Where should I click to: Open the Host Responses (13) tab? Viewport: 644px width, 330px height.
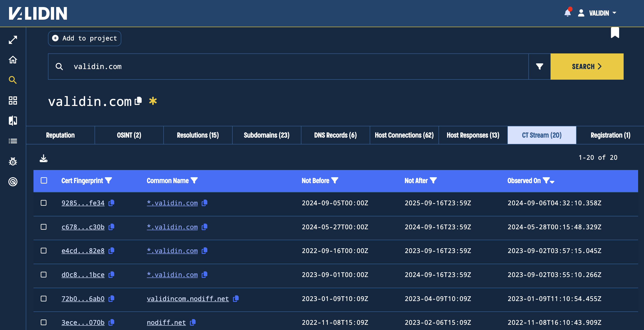(473, 135)
